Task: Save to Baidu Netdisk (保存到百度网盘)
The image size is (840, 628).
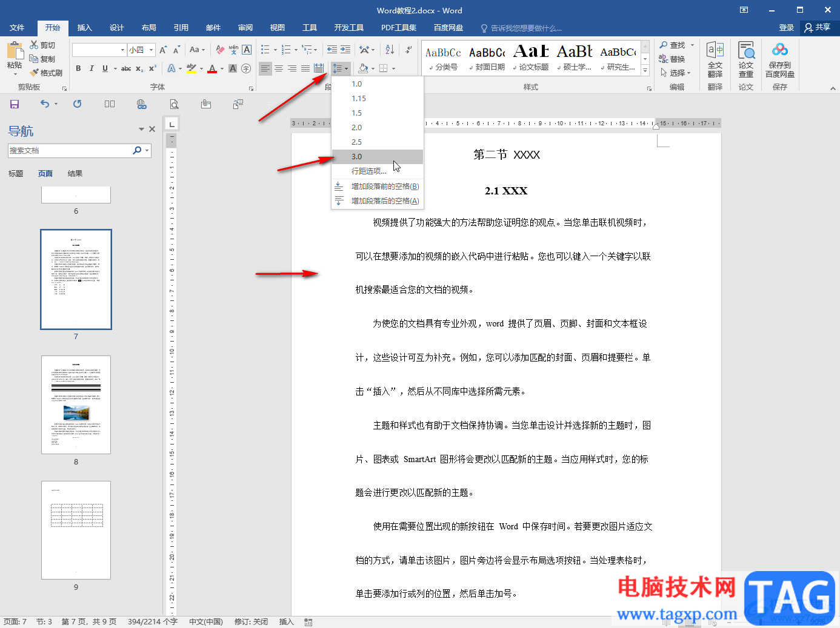Action: pyautogui.click(x=780, y=59)
